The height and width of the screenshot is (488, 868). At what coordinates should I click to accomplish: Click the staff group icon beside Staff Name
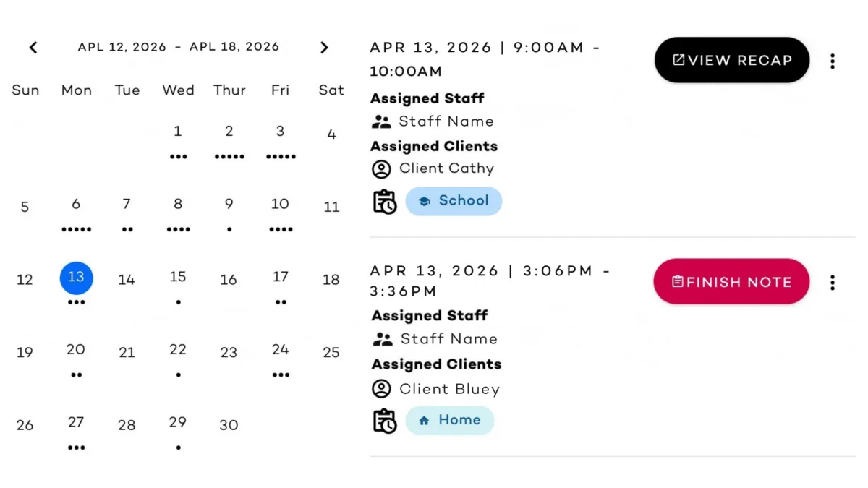[381, 121]
